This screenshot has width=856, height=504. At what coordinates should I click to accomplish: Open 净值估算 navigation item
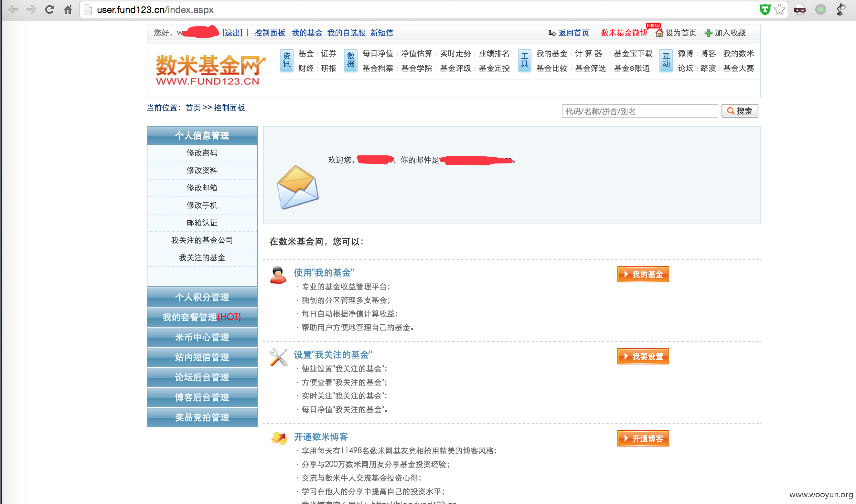(x=416, y=53)
